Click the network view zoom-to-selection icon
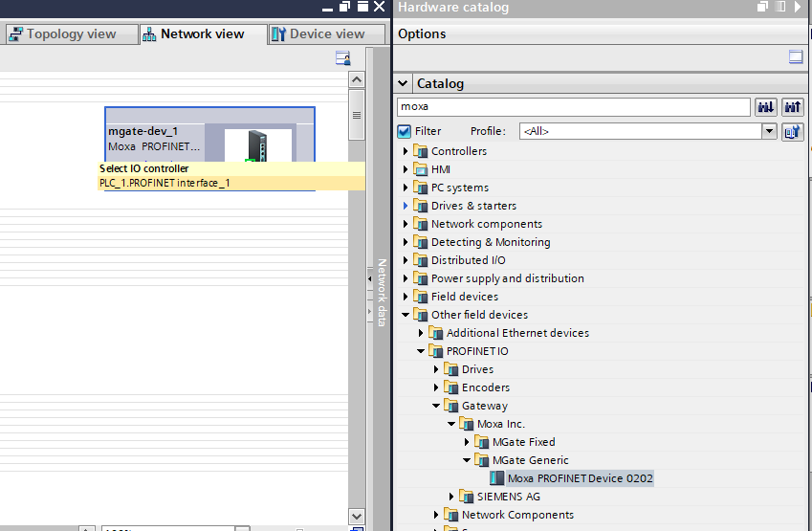The width and height of the screenshot is (812, 531). (x=342, y=58)
